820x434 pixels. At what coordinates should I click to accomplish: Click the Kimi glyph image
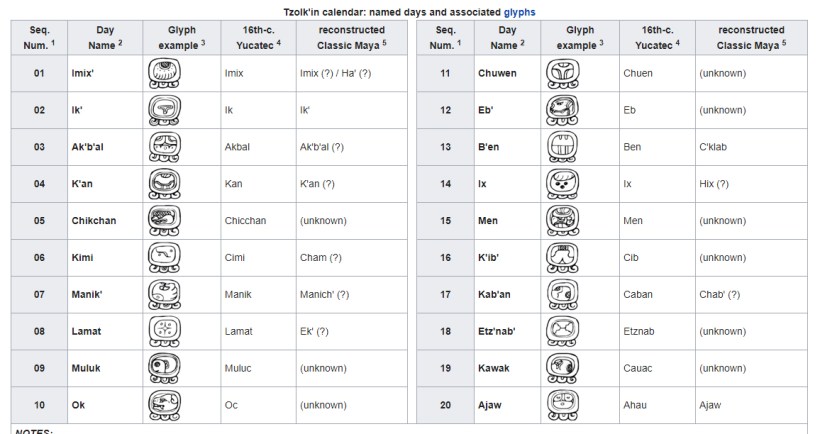(163, 258)
